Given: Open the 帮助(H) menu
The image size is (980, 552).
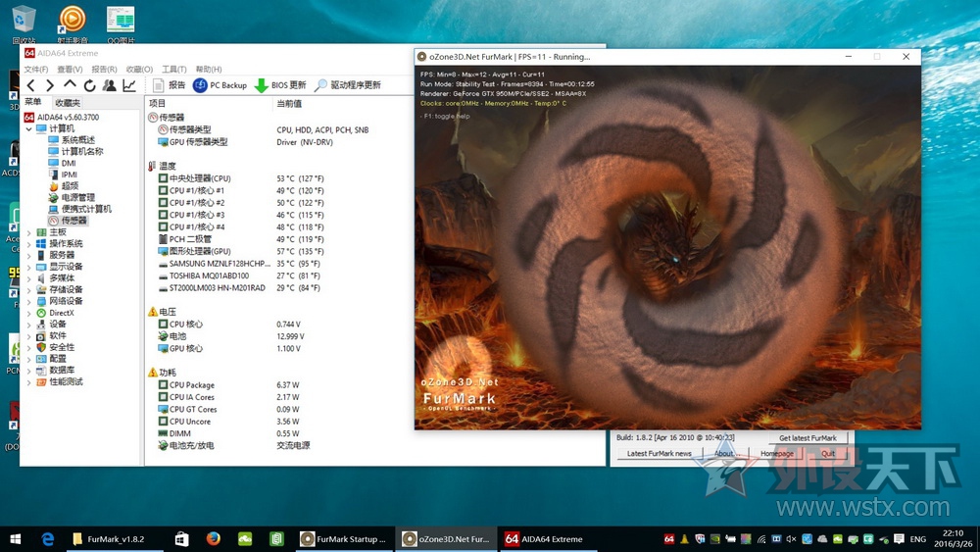Looking at the screenshot, I should (209, 69).
